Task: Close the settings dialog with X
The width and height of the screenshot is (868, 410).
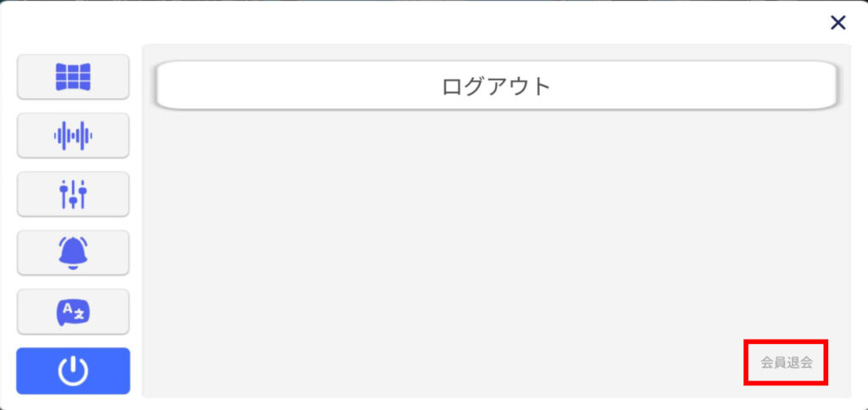Action: click(838, 23)
